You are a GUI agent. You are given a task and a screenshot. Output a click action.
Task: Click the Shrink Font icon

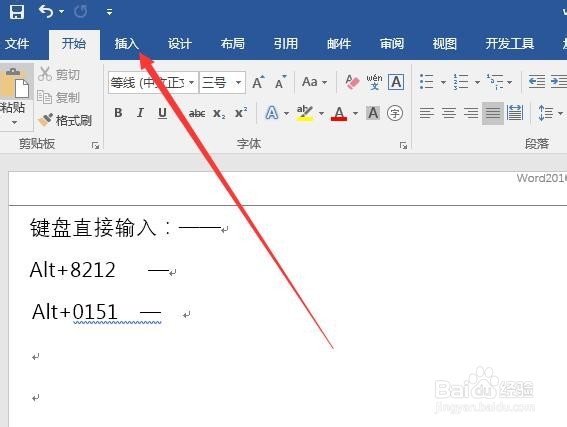281,82
